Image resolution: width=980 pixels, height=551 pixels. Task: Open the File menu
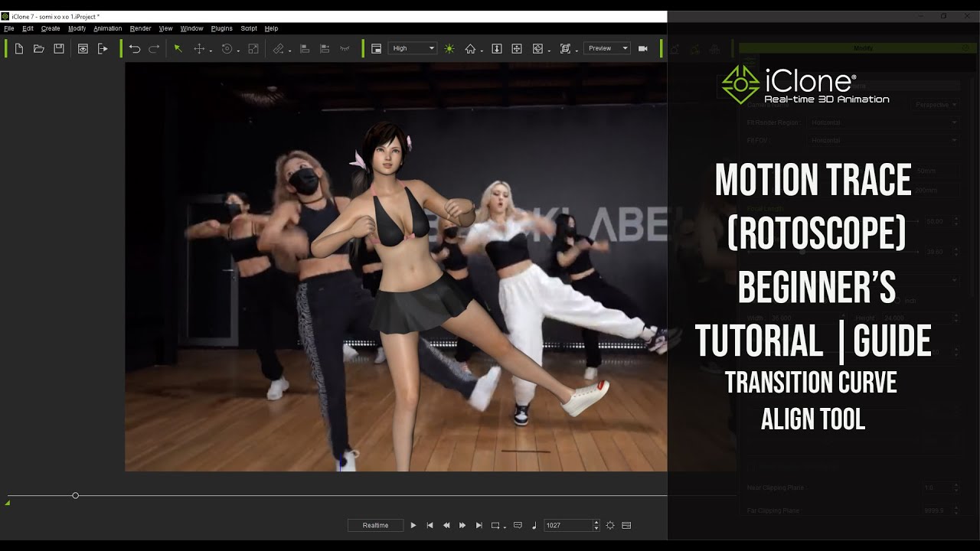(9, 28)
